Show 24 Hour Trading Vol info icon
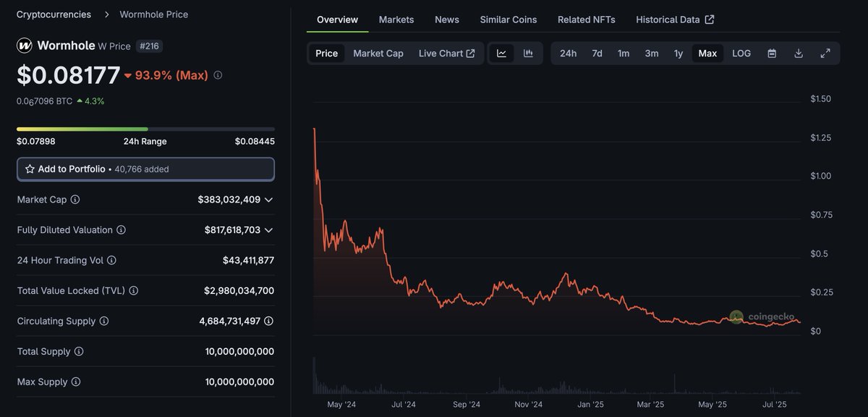This screenshot has width=868, height=417. pos(111,260)
